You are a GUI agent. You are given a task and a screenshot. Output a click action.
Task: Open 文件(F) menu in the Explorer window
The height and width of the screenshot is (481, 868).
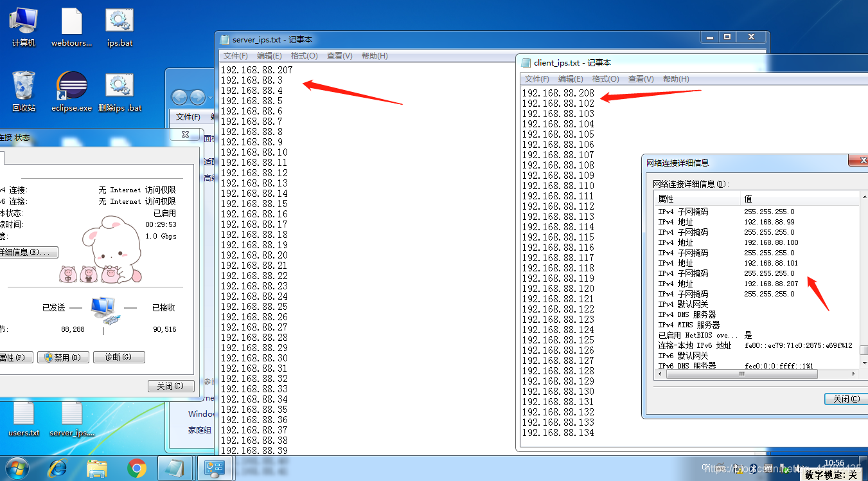click(x=188, y=117)
